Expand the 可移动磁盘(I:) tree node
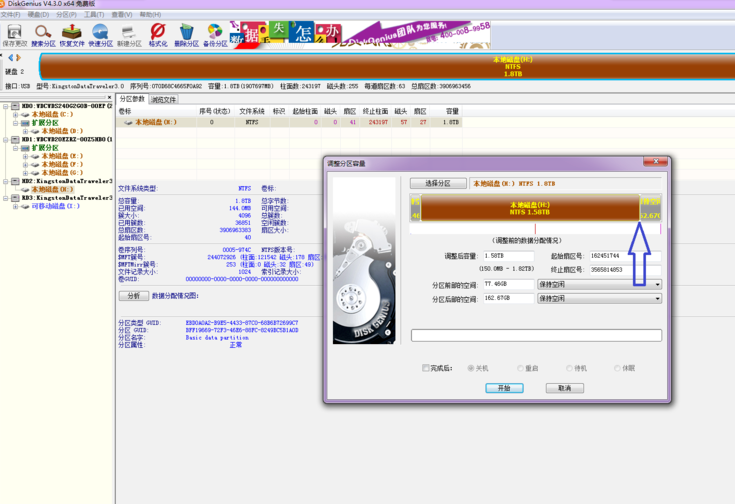 point(15,206)
